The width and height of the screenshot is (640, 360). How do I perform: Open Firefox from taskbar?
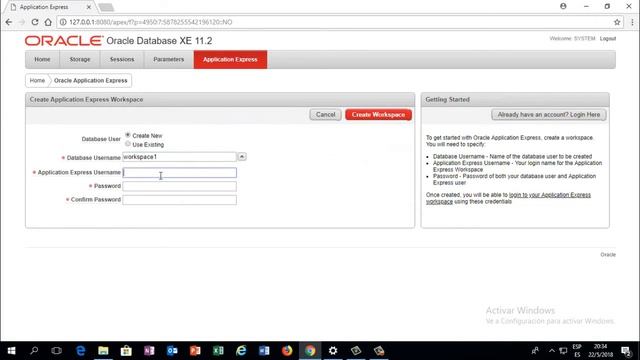pyautogui.click(x=287, y=351)
